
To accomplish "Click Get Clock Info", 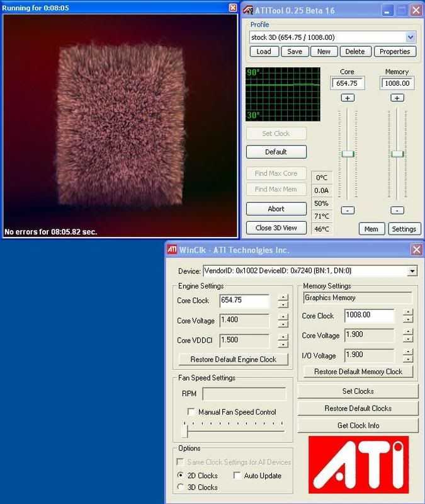I will coord(358,426).
